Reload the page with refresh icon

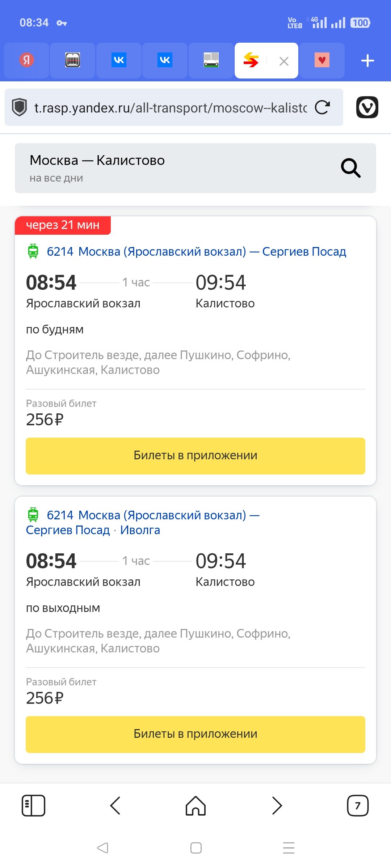322,107
